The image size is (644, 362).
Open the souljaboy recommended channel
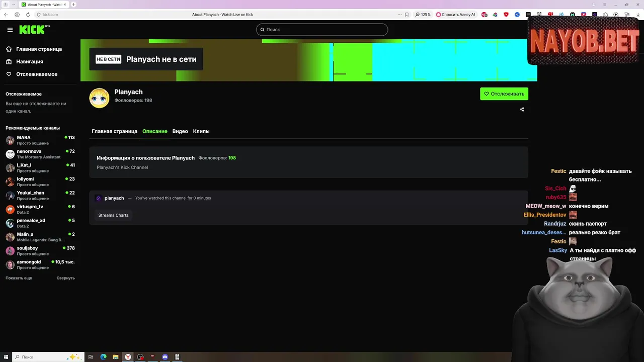(40, 251)
